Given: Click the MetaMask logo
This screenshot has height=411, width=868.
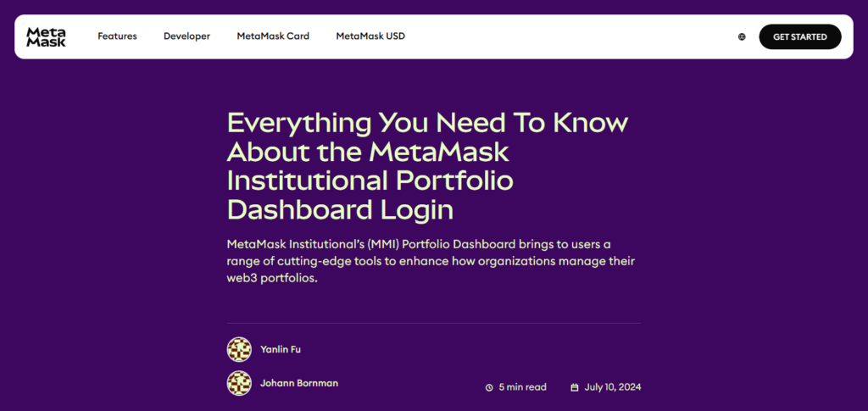Looking at the screenshot, I should point(46,36).
